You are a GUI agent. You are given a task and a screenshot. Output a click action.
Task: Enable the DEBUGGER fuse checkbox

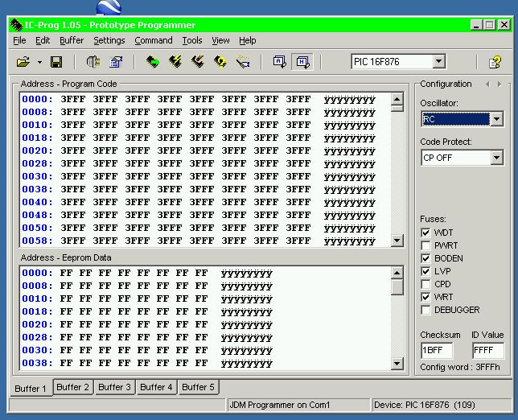pyautogui.click(x=425, y=310)
